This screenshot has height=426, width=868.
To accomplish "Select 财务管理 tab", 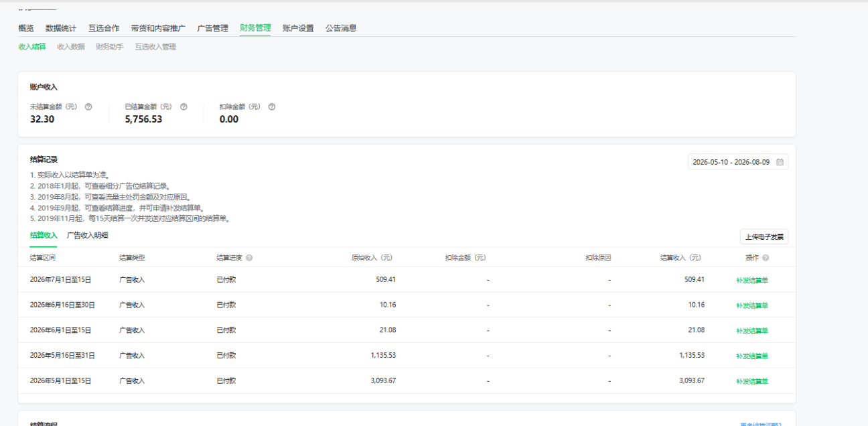I will 255,28.
